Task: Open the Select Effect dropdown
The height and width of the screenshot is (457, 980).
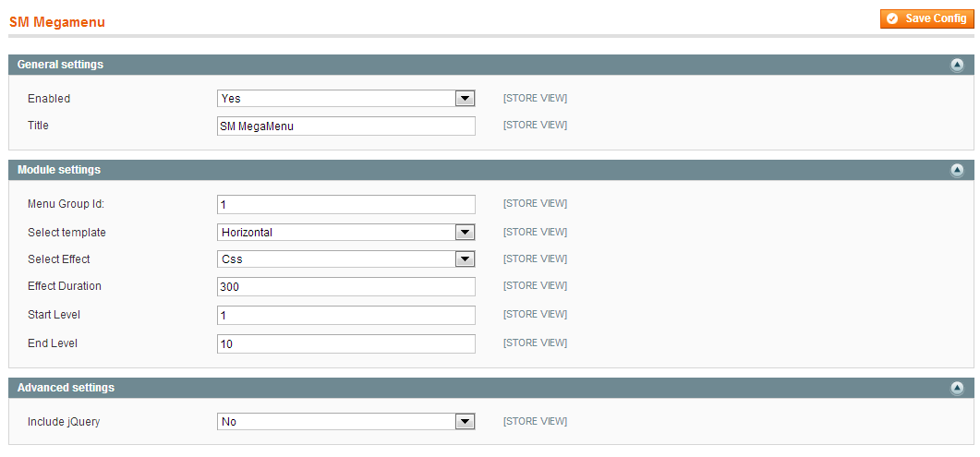Action: [346, 259]
